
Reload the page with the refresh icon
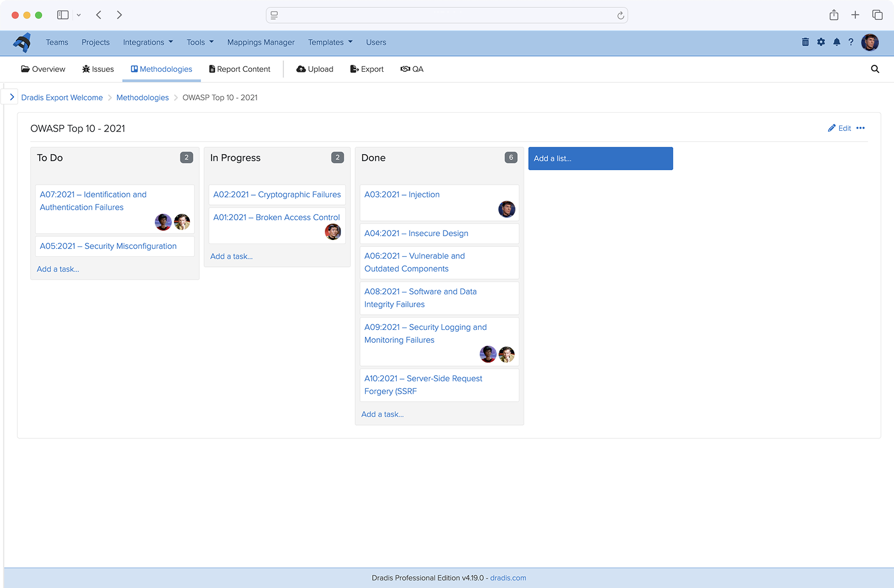point(621,15)
